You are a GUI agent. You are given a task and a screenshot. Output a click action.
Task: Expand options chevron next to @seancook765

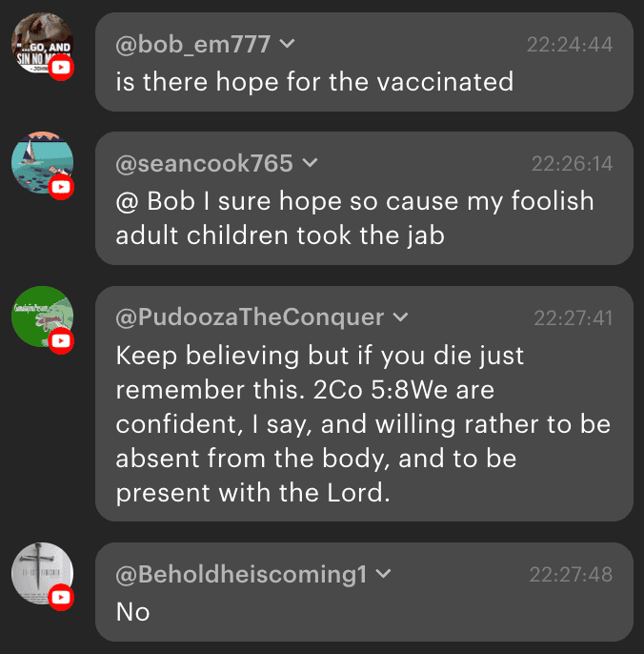click(310, 164)
